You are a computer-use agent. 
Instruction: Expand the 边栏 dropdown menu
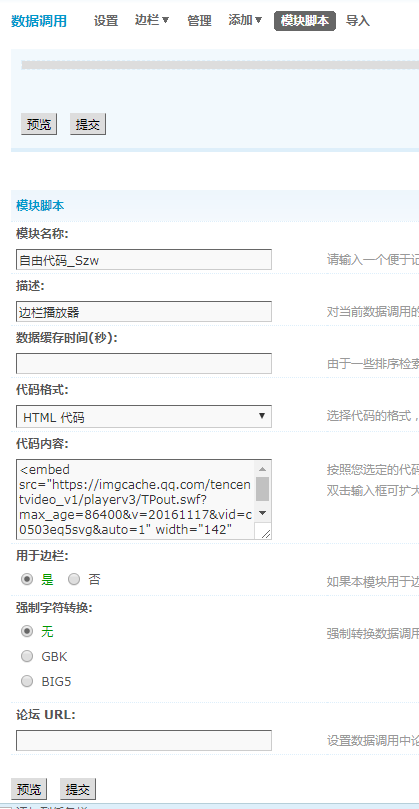(x=152, y=21)
